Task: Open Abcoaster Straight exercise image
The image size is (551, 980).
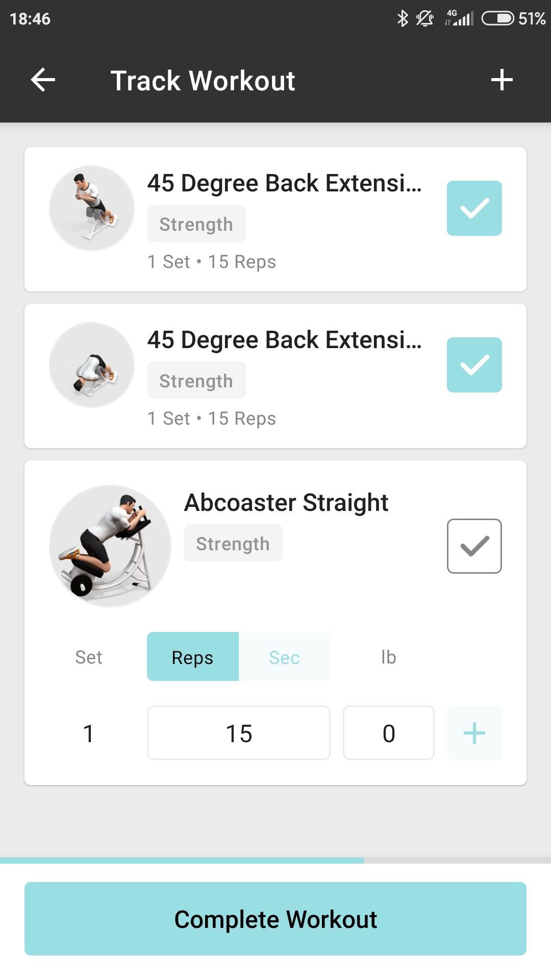Action: (110, 546)
